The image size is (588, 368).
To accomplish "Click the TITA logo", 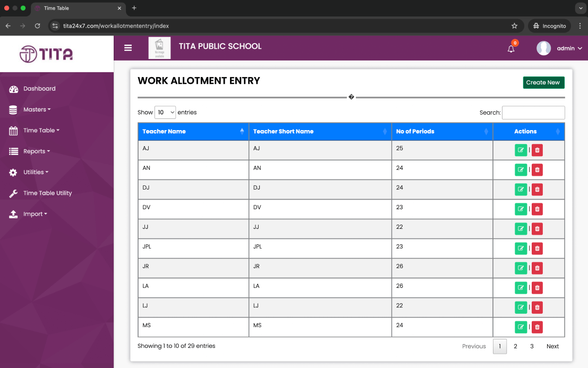I will 46,54.
